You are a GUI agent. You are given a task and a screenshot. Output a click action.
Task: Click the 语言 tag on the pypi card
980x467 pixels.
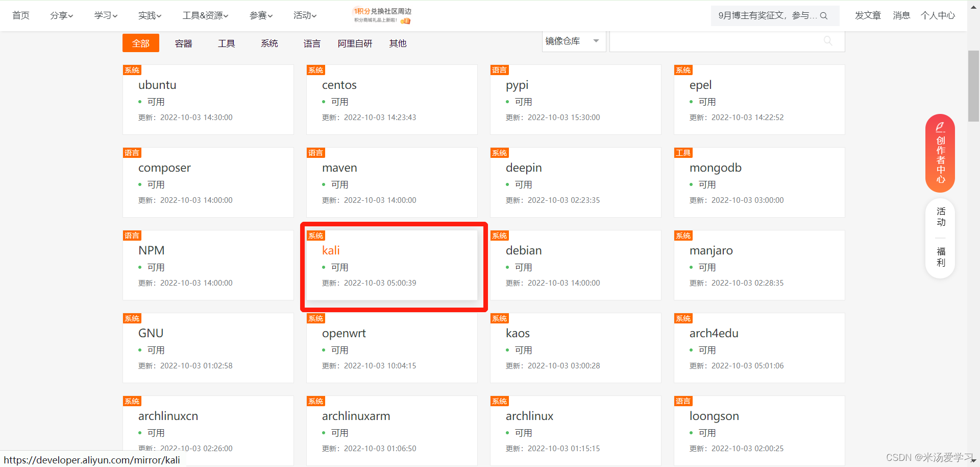tap(500, 70)
